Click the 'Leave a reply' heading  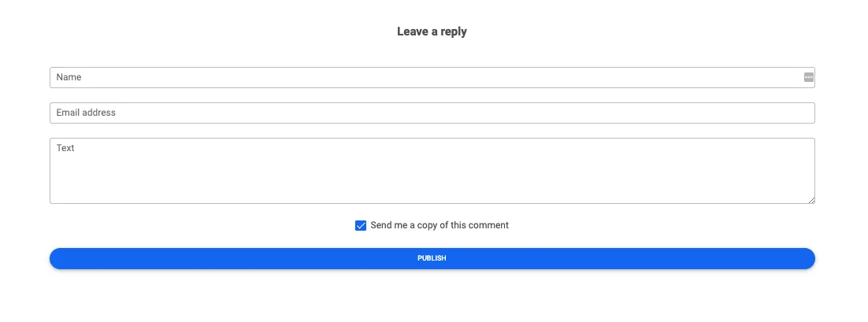coord(432,31)
